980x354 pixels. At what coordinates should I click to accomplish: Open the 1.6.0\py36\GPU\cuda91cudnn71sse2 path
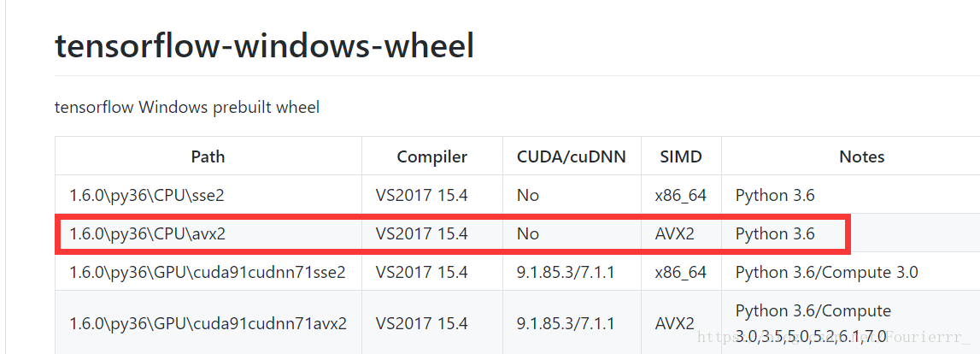(x=208, y=273)
